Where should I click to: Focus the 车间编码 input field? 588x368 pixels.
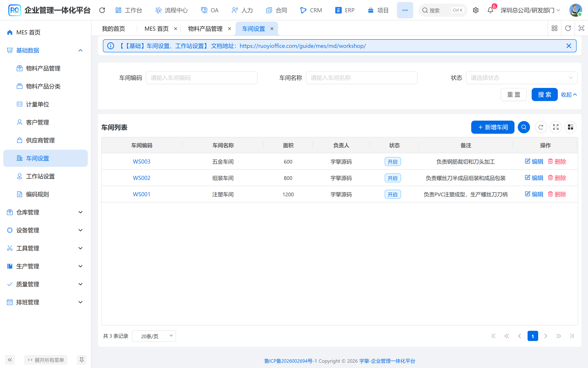(202, 78)
